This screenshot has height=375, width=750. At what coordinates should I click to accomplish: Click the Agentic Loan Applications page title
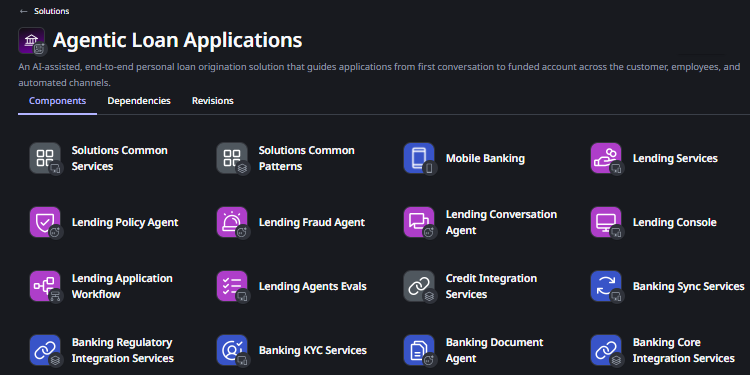[x=177, y=40]
